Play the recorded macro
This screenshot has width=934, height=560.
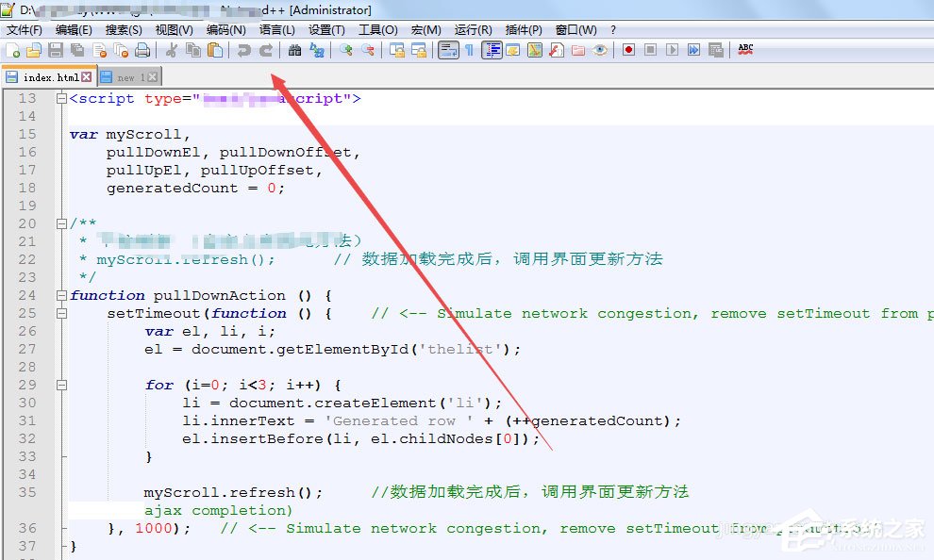(x=672, y=50)
